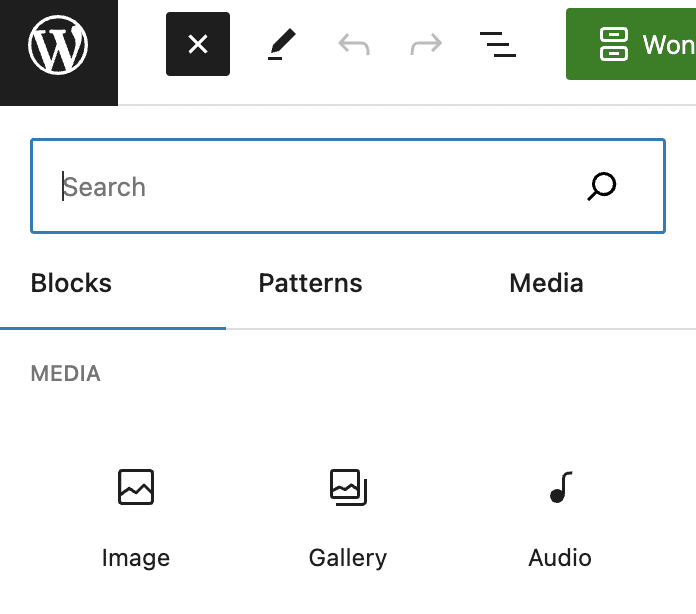Switch to the Media tab
Image resolution: width=696 pixels, height=614 pixels.
click(546, 283)
